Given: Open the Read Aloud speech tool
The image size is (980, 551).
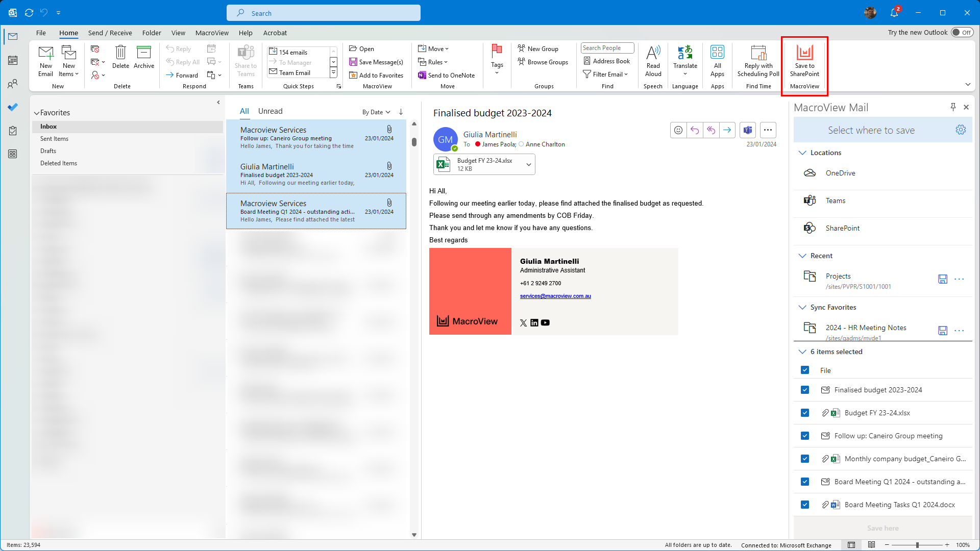Looking at the screenshot, I should (x=653, y=61).
